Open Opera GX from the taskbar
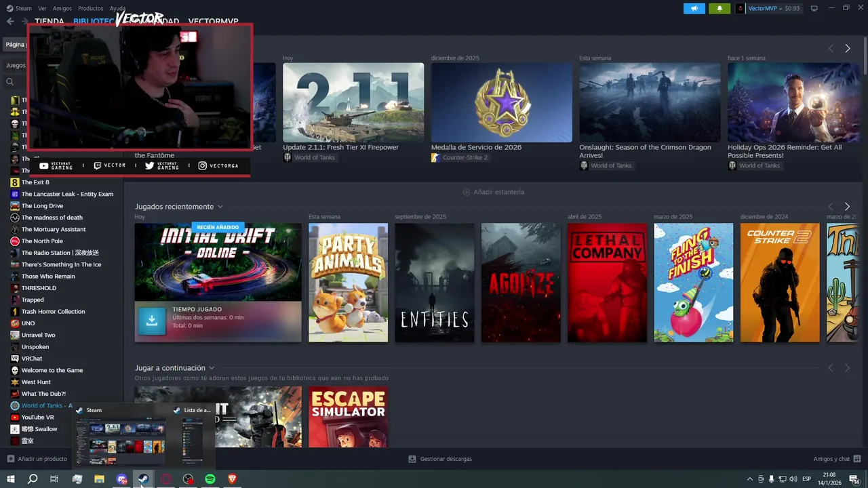The image size is (868, 488). coord(166,479)
